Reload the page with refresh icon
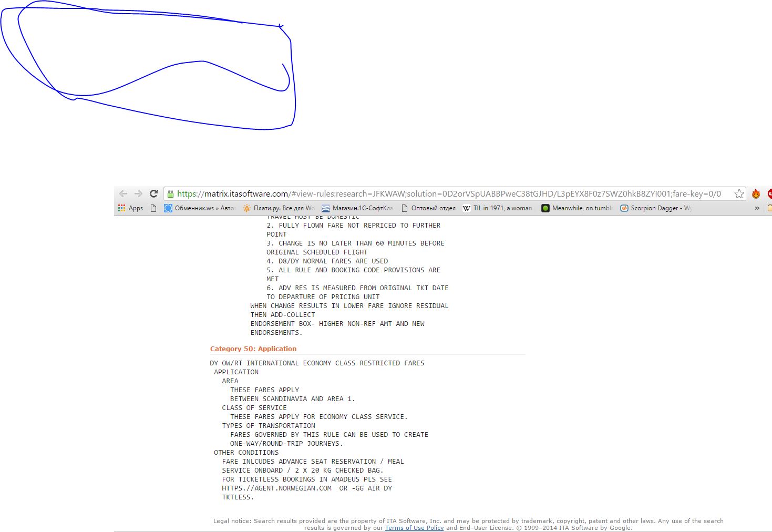 [153, 193]
